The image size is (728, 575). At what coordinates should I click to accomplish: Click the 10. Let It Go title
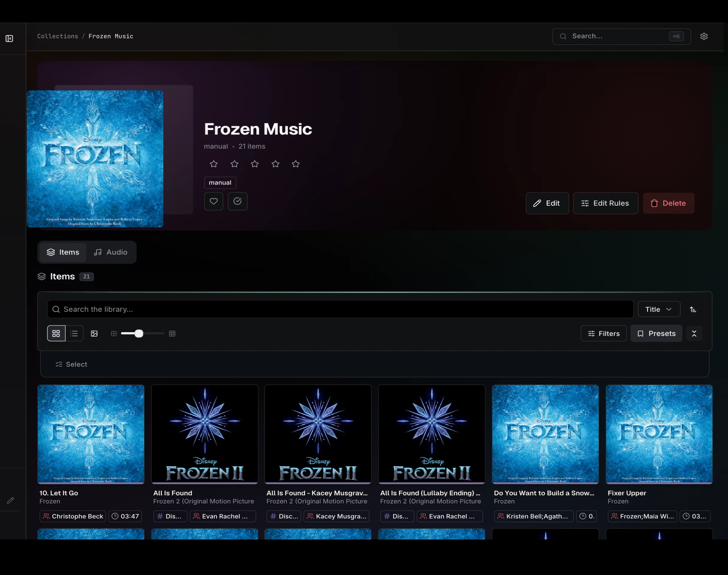click(x=59, y=493)
